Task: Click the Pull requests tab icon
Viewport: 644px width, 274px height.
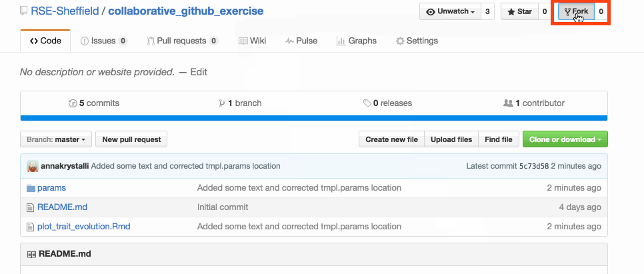Action: (x=151, y=41)
